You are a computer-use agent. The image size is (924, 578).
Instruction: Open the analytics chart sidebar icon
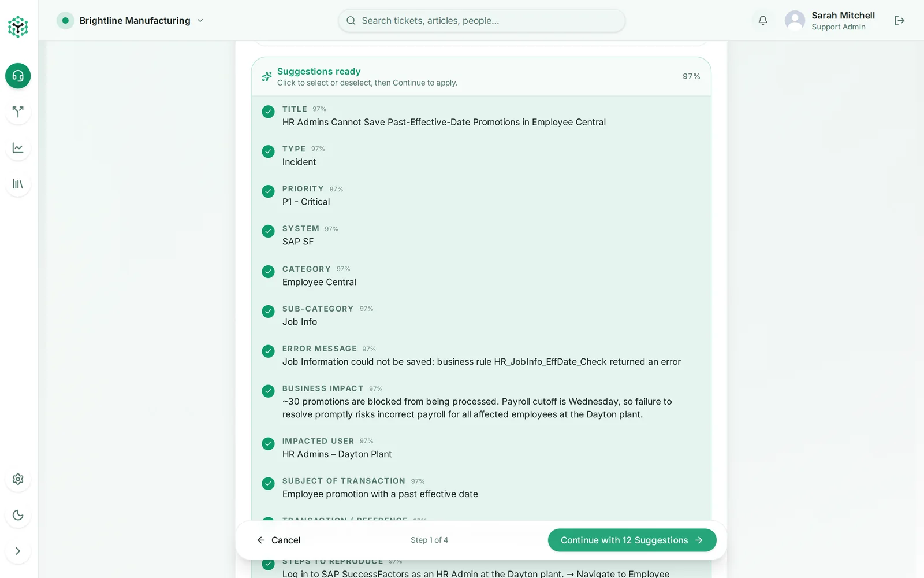point(18,148)
